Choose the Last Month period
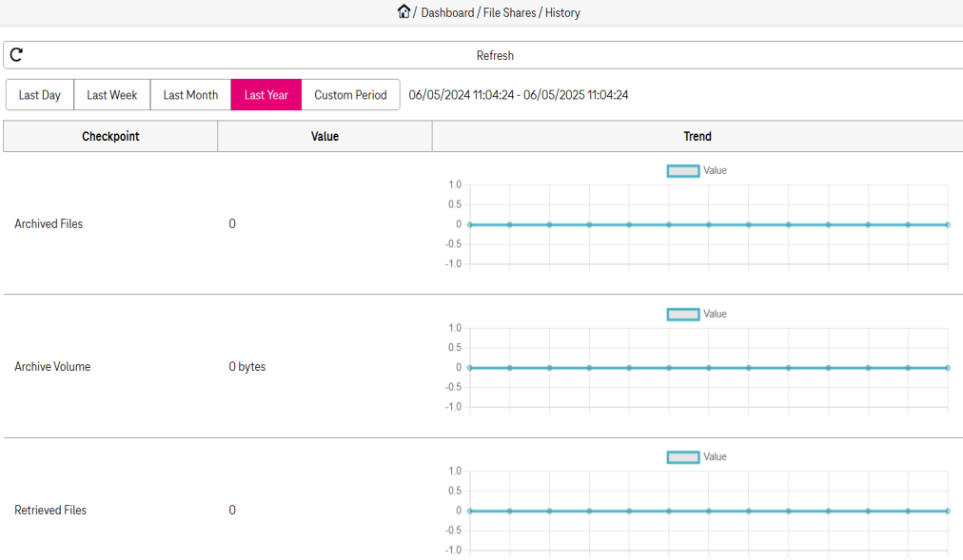Image resolution: width=963 pixels, height=560 pixels. 190,95
